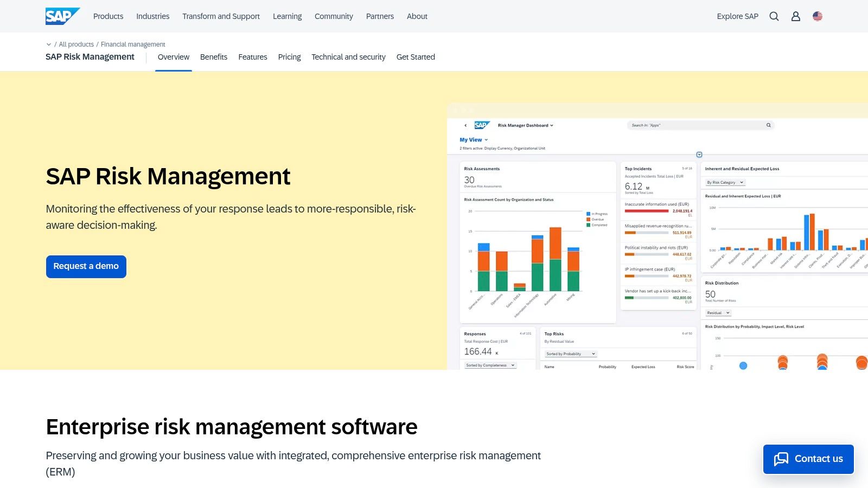Click the search icon inside the dashboard search bar
Screen dimensions: 868x488
(768, 125)
